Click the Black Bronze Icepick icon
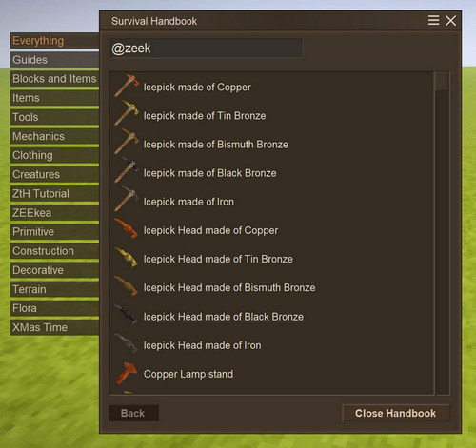Image resolution: width=476 pixels, height=448 pixels. pyautogui.click(x=127, y=170)
